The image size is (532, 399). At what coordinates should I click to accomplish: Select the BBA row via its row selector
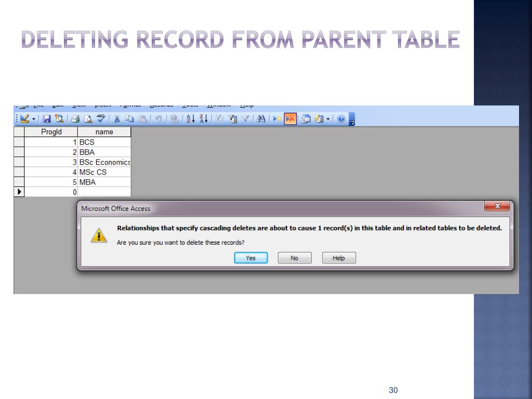coord(19,152)
